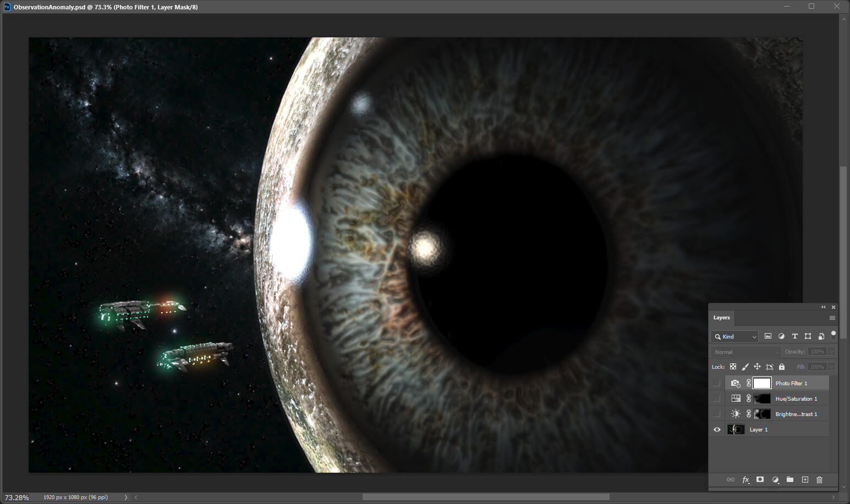Expand the status bar info arrow
850x504 pixels.
tap(125, 497)
